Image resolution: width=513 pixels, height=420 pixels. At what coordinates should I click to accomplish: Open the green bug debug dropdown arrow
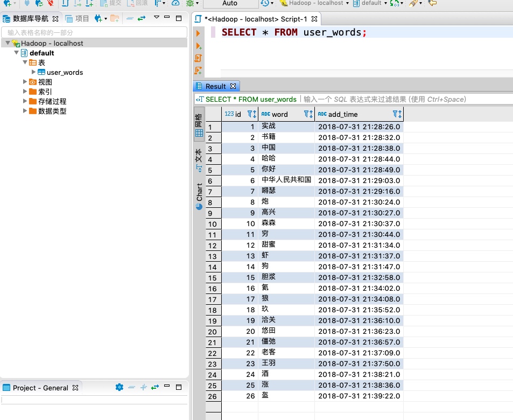(197, 3)
